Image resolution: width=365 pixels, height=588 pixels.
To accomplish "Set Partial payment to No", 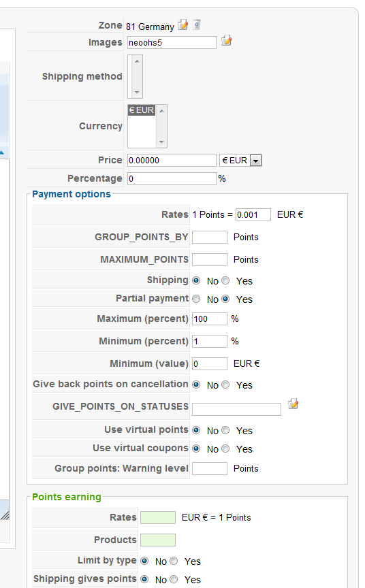I will coord(196,299).
